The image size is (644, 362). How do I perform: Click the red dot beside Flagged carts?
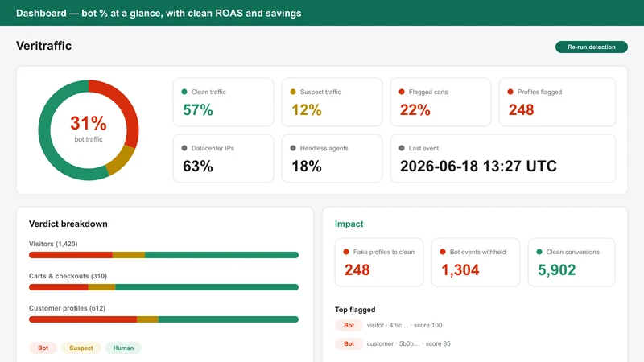click(x=402, y=92)
